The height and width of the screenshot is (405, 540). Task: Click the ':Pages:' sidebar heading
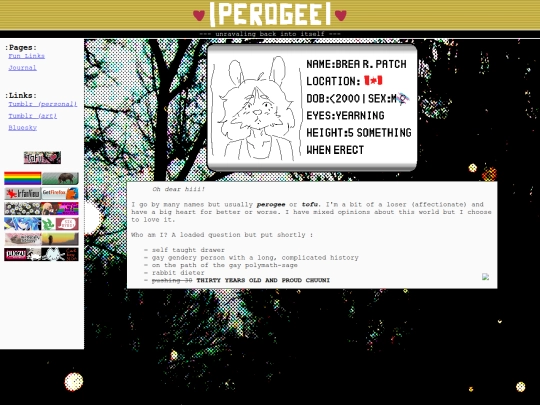[21, 48]
